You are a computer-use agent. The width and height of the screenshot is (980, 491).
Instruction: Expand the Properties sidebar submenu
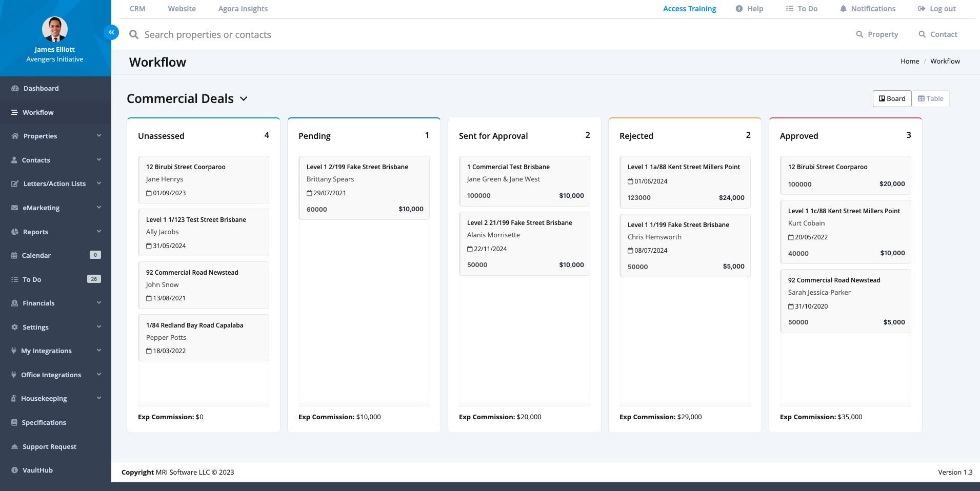point(99,136)
